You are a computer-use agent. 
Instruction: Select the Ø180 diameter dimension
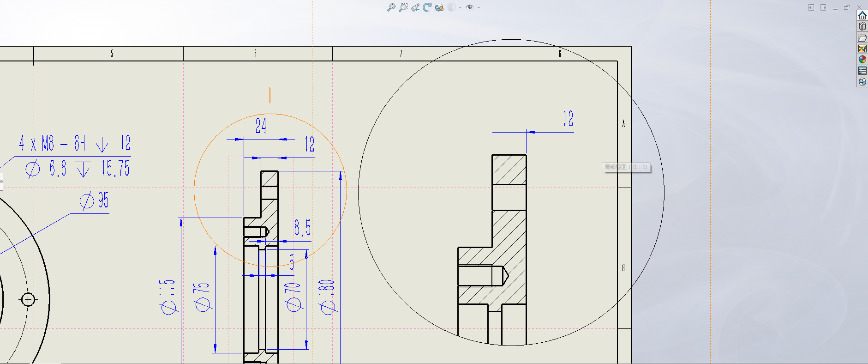click(x=327, y=297)
